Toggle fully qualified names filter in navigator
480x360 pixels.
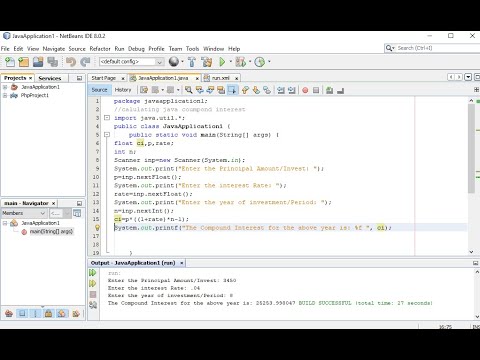76,313
